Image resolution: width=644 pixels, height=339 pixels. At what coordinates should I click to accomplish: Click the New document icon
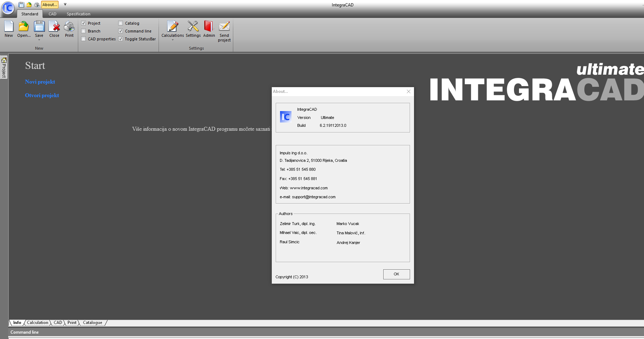click(9, 27)
